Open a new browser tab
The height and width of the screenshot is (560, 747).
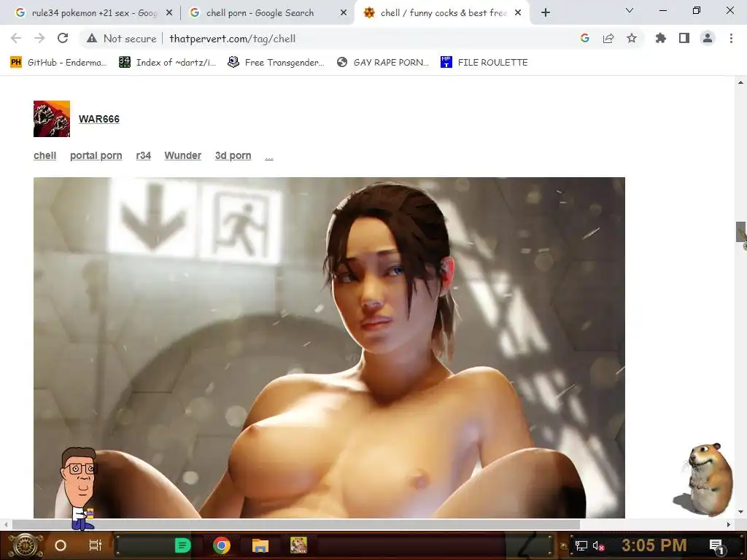click(x=546, y=13)
